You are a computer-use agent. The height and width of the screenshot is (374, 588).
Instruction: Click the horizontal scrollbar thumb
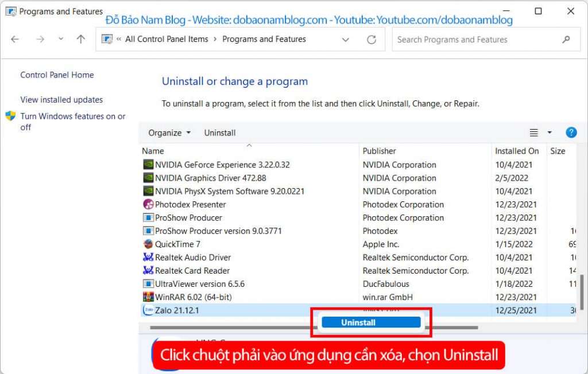tap(314, 328)
